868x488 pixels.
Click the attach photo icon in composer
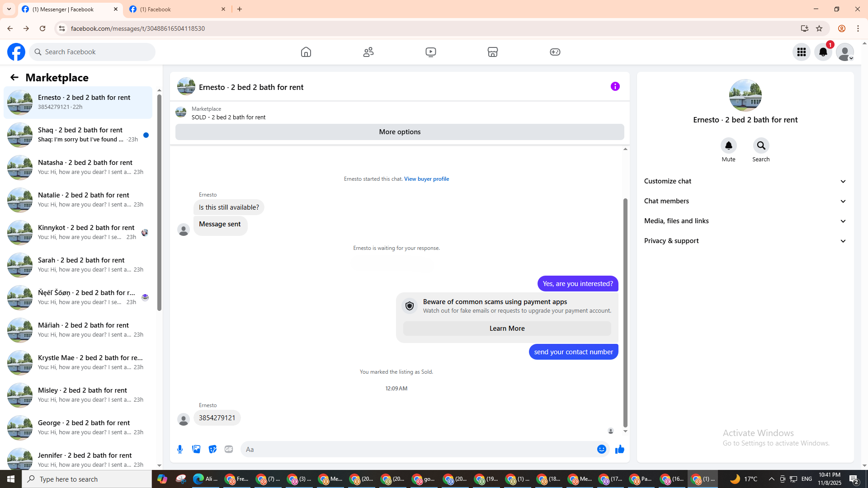(x=196, y=449)
